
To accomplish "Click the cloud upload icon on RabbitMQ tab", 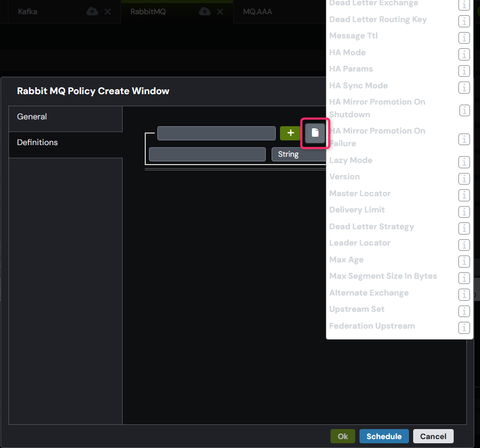I will pos(205,12).
